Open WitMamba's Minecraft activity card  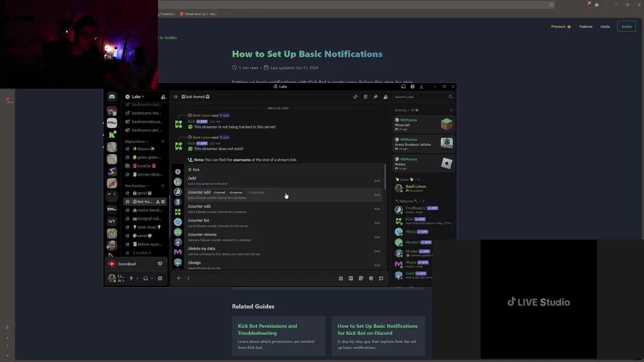[424, 125]
